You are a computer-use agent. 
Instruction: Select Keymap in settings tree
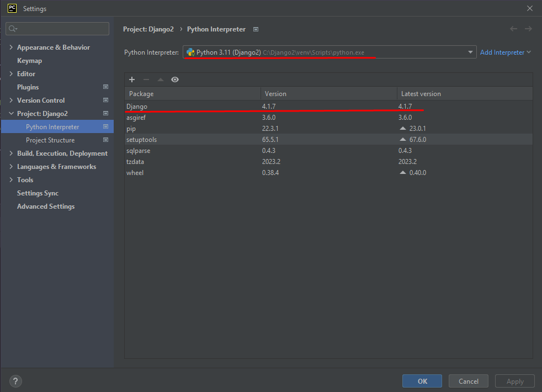[x=29, y=61]
